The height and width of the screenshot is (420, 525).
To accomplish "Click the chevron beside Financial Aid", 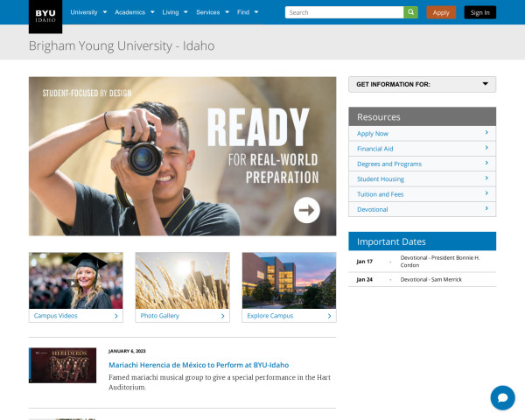I will point(486,149).
